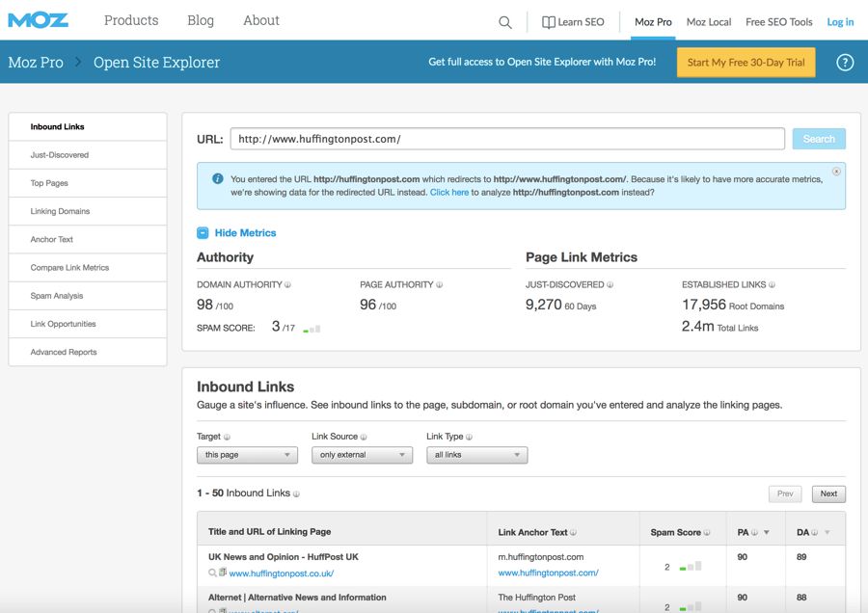
Task: Select Link Opportunities in the sidebar
Action: coord(88,324)
